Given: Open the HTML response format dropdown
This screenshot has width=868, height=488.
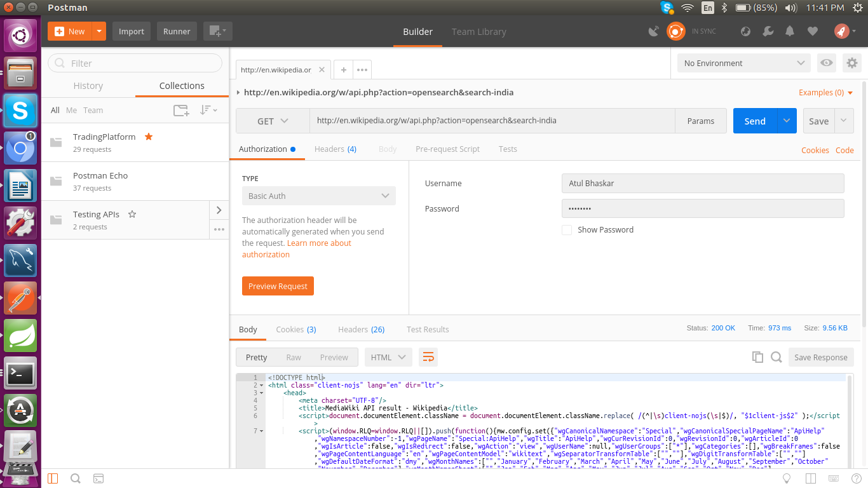Looking at the screenshot, I should point(388,357).
